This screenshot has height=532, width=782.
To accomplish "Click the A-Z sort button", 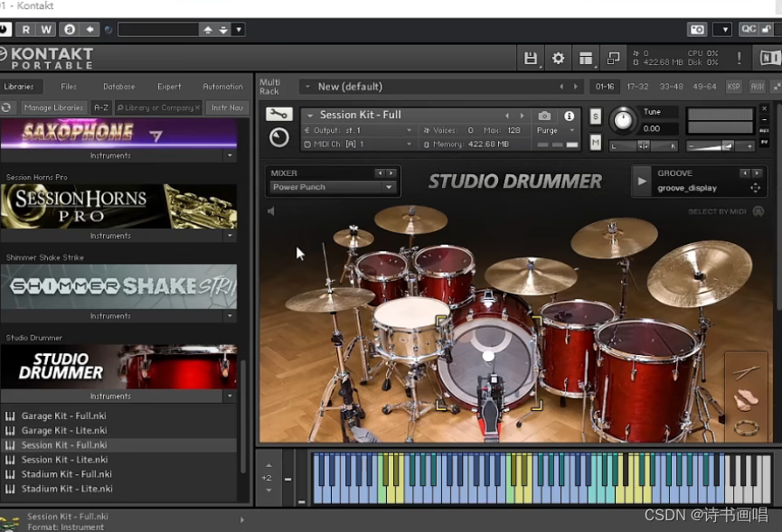I will tap(101, 107).
